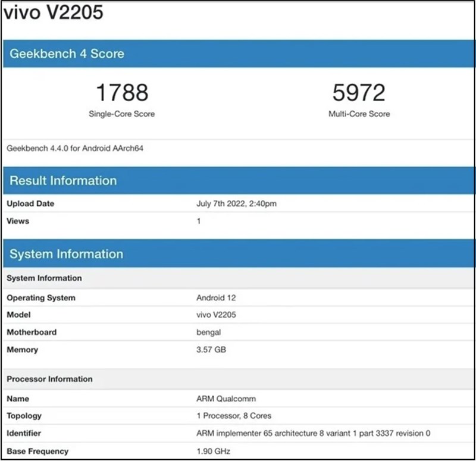Image resolution: width=476 pixels, height=461 pixels.
Task: Click the Result Information section header
Action: [x=239, y=181]
